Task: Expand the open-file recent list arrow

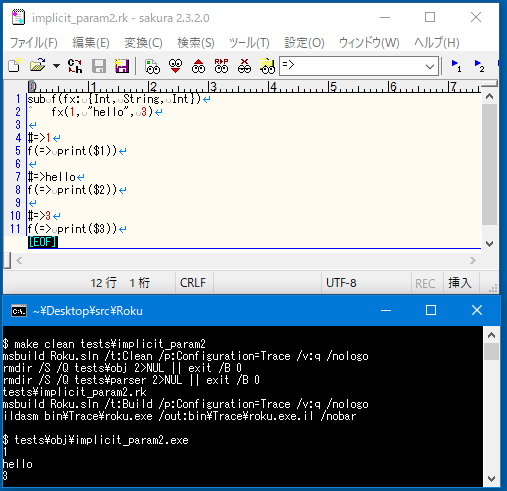Action: click(56, 66)
